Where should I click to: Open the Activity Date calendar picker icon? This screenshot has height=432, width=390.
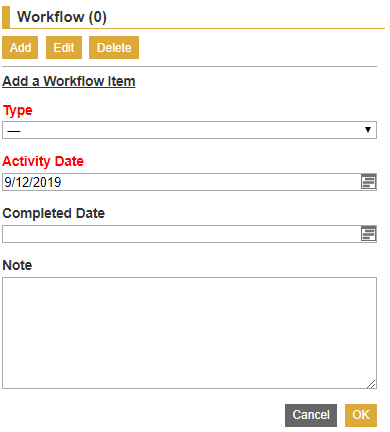point(368,182)
